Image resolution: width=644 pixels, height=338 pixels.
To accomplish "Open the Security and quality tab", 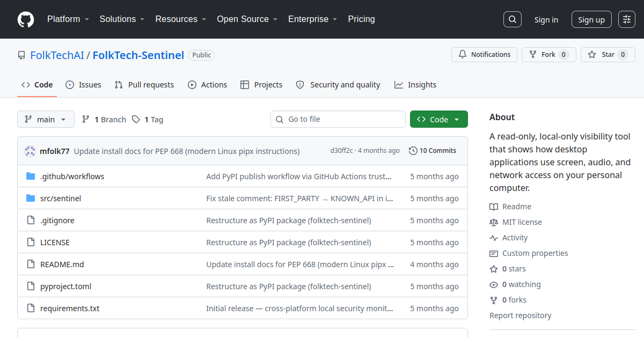I will point(338,85).
